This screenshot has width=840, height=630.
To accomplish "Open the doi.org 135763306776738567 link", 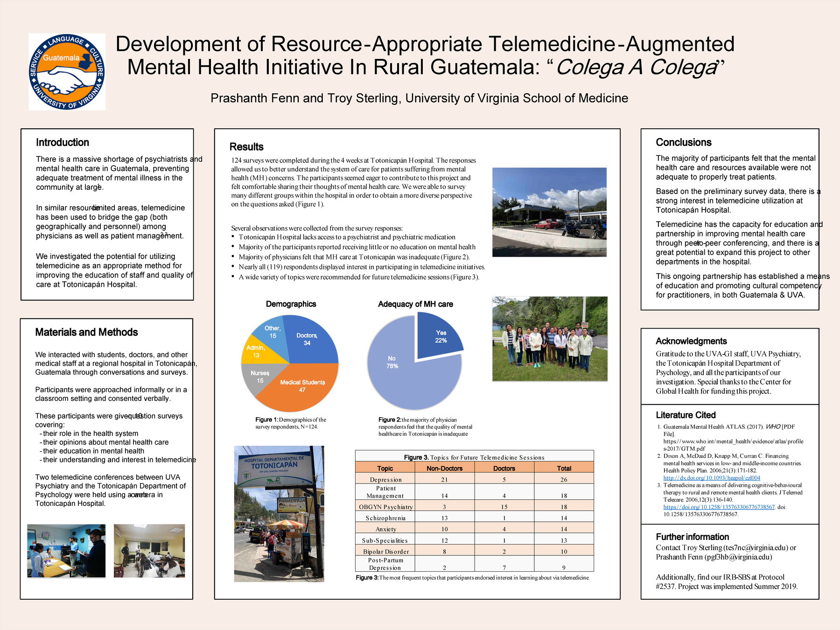I will [x=719, y=507].
